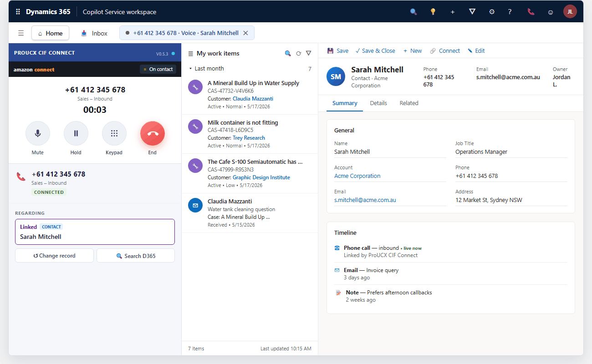End the current call
The image size is (592, 364).
click(153, 133)
